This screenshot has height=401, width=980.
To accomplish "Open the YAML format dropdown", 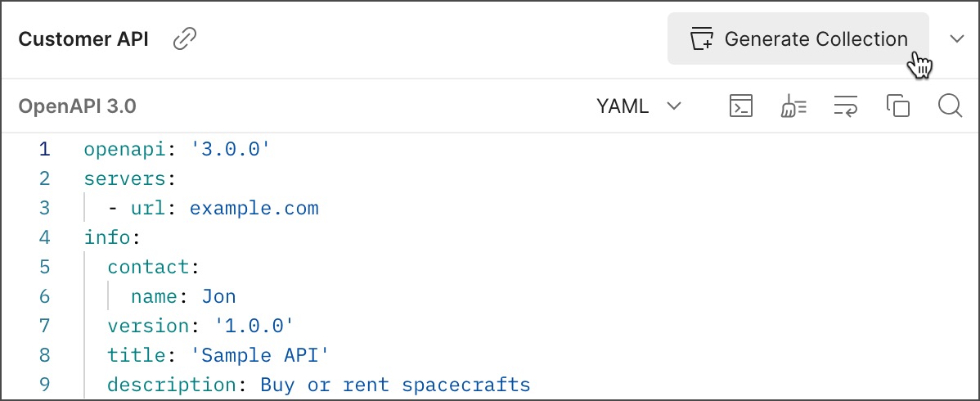I will (x=639, y=106).
